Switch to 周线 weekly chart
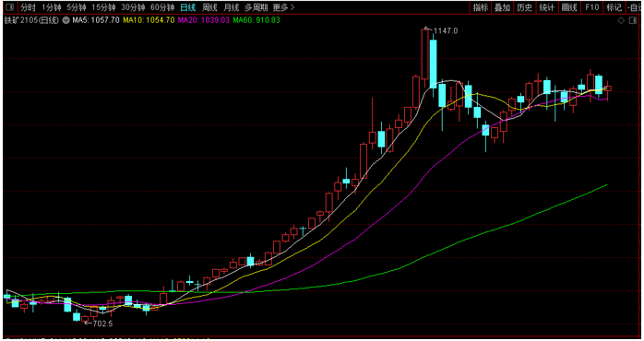Viewport: 644px width, 341px height. click(x=209, y=7)
